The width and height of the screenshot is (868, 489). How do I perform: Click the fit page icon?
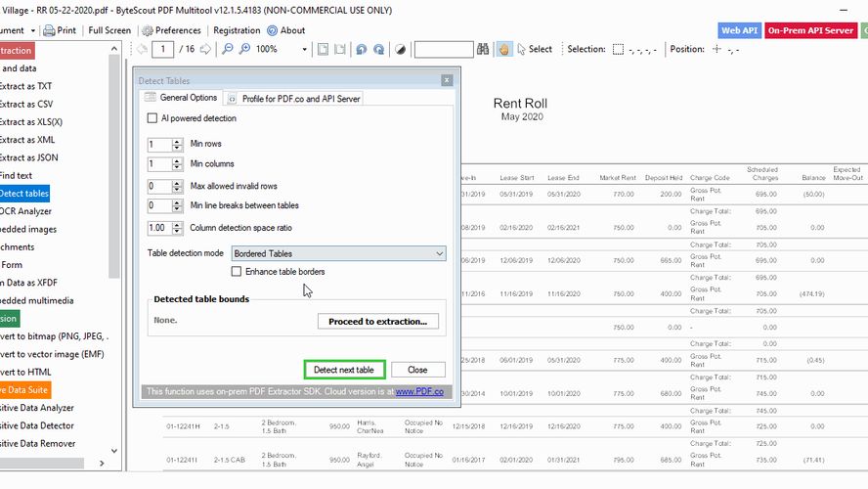[323, 49]
